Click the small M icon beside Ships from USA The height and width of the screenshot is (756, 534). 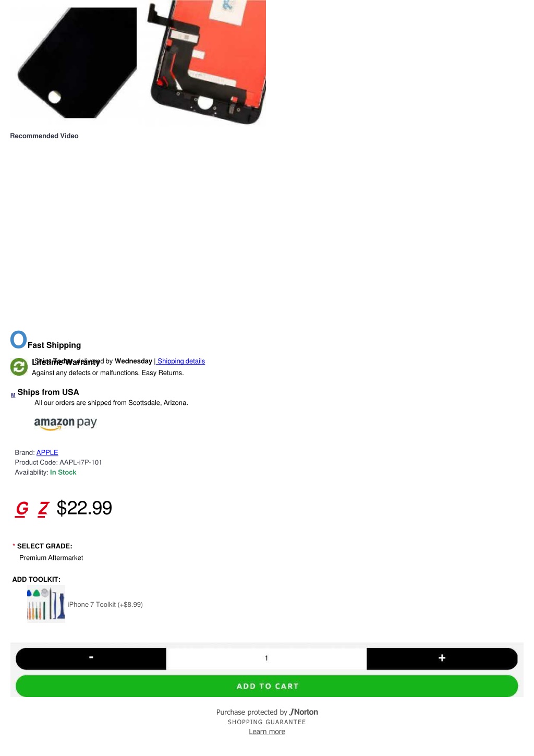13,395
